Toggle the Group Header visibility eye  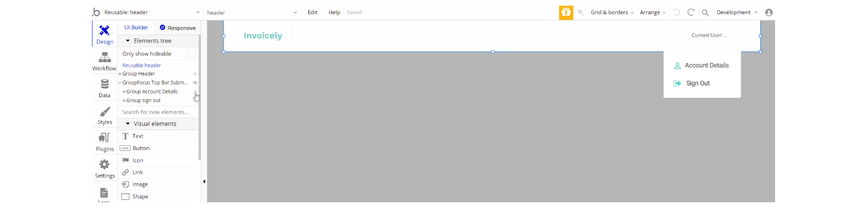coord(195,74)
